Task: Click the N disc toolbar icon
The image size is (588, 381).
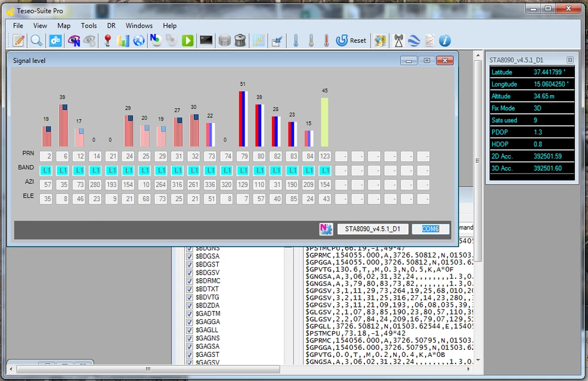Action: point(155,40)
